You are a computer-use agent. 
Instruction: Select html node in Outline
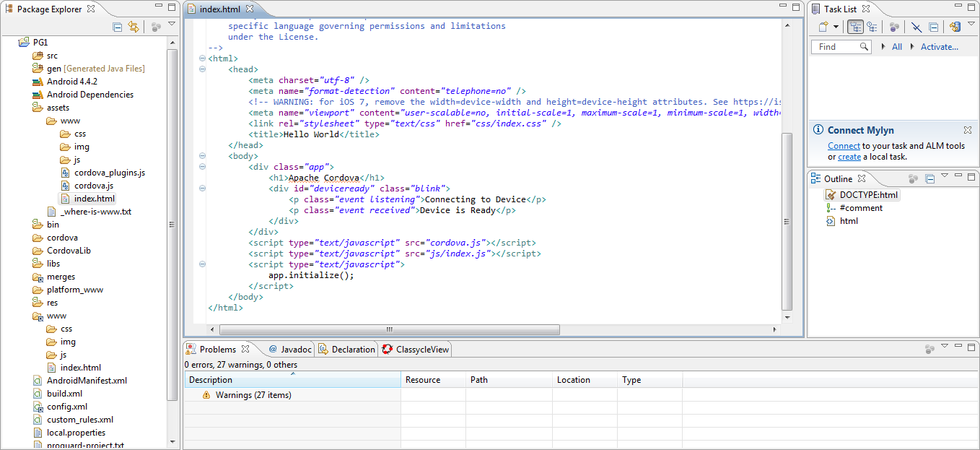842,221
